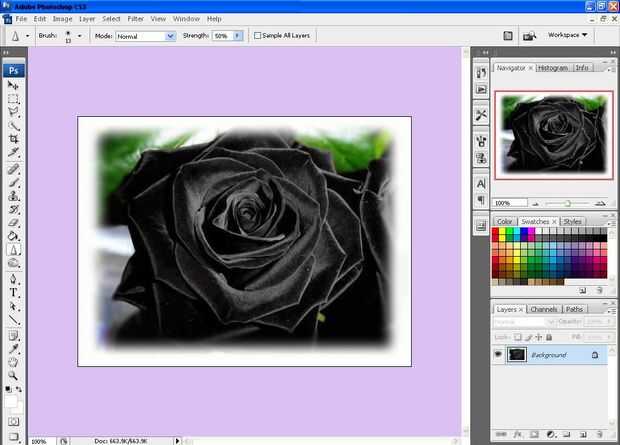The width and height of the screenshot is (620, 445).
Task: Select the Move tool
Action: pos(13,85)
